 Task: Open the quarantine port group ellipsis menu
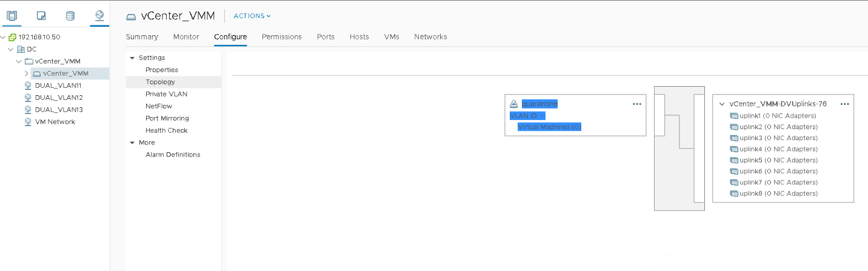[637, 104]
